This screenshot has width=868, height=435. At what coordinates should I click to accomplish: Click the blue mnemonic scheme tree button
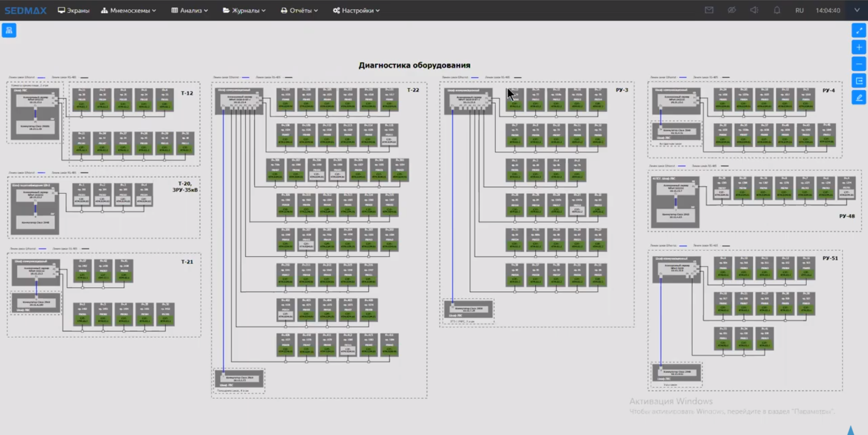pyautogui.click(x=9, y=30)
